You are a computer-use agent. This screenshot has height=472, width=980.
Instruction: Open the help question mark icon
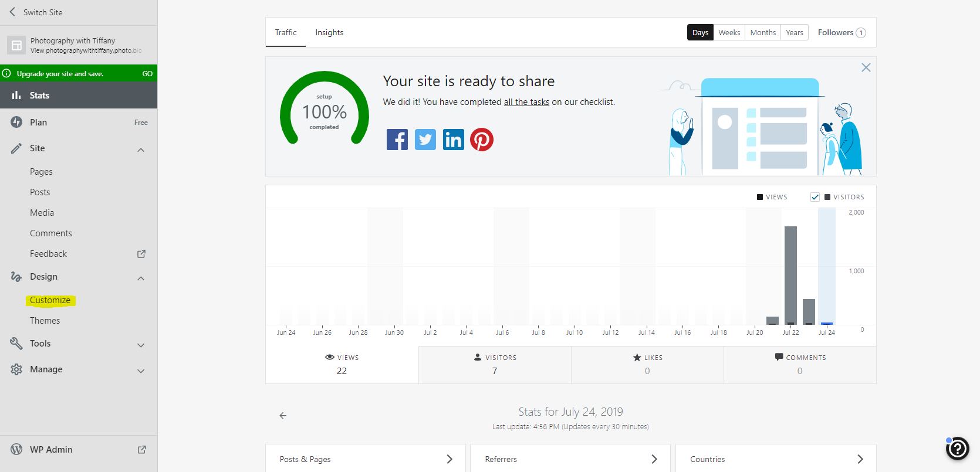pos(957,449)
